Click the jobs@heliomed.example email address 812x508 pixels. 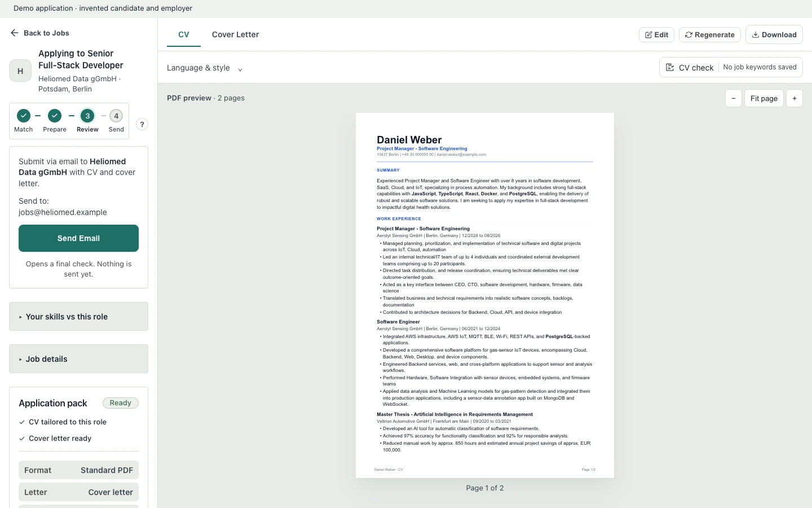(x=63, y=212)
